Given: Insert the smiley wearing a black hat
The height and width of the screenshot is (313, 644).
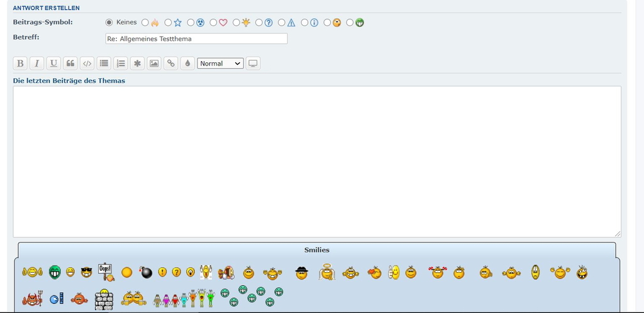Looking at the screenshot, I should click(301, 273).
